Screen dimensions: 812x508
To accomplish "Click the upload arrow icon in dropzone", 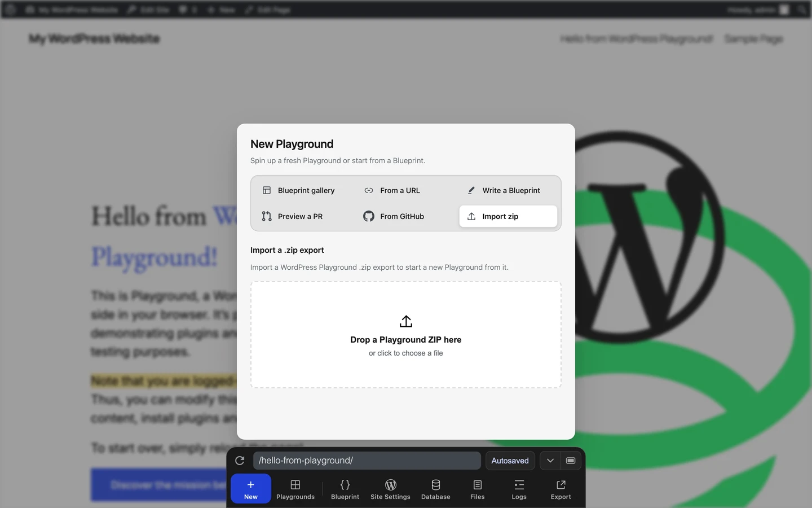I will click(x=406, y=321).
